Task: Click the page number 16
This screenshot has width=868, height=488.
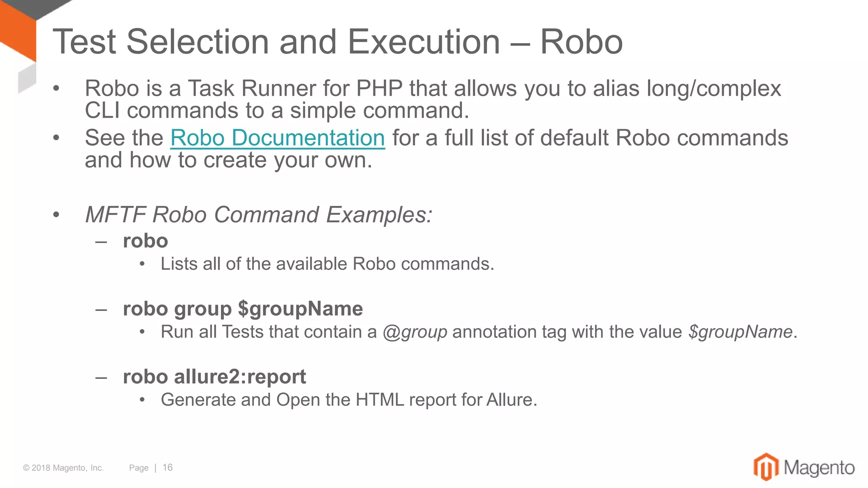Action: pyautogui.click(x=167, y=467)
